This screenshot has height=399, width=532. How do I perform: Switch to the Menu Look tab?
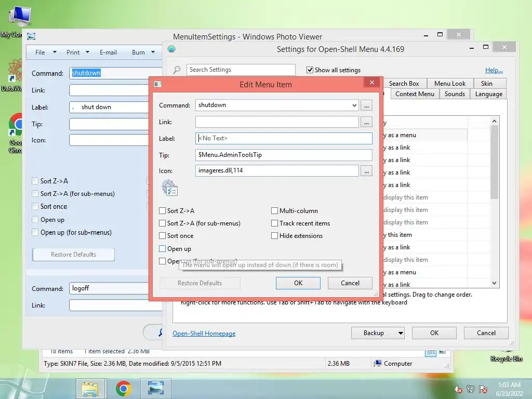click(x=449, y=84)
